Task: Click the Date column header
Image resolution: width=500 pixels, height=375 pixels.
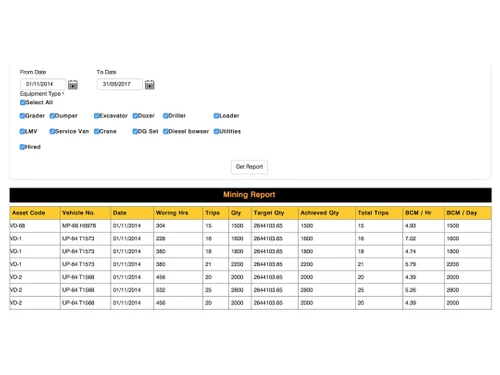Action: tap(132, 213)
